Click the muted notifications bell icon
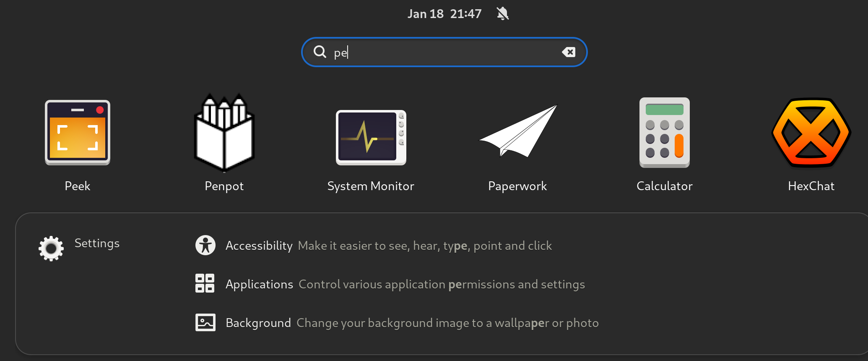The width and height of the screenshot is (868, 361). (x=503, y=14)
